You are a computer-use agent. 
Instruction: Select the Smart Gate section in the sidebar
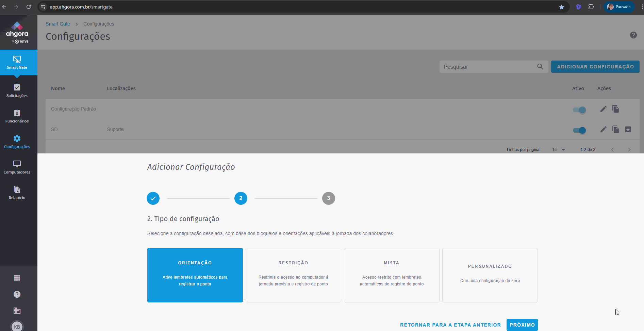[x=17, y=62]
